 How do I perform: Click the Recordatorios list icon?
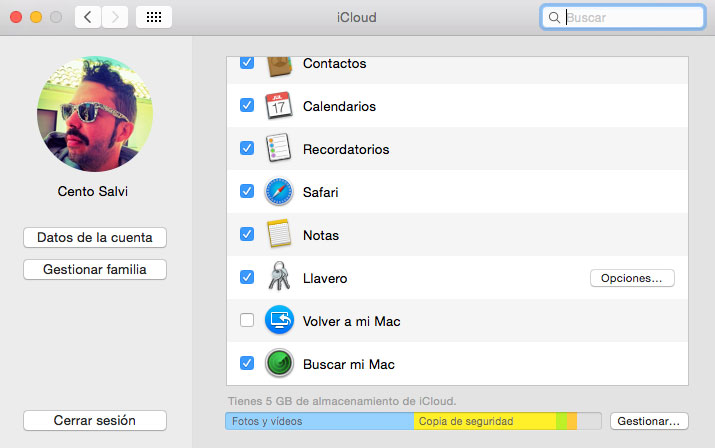278,148
